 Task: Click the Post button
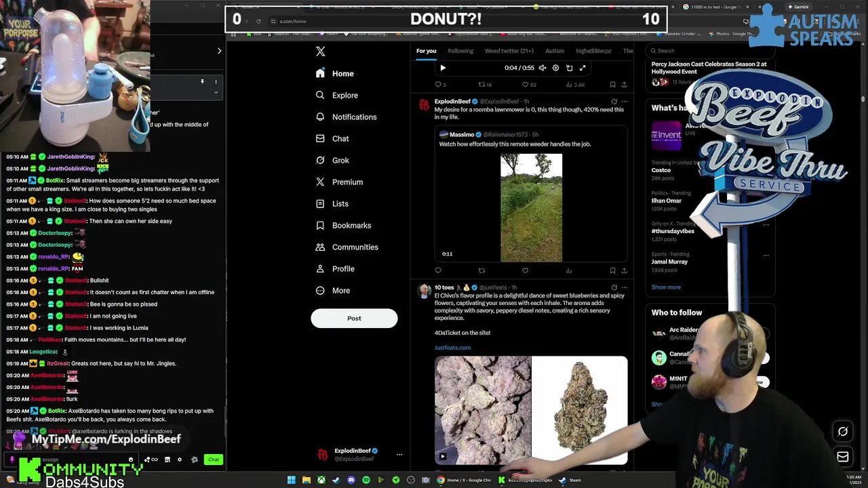click(354, 318)
